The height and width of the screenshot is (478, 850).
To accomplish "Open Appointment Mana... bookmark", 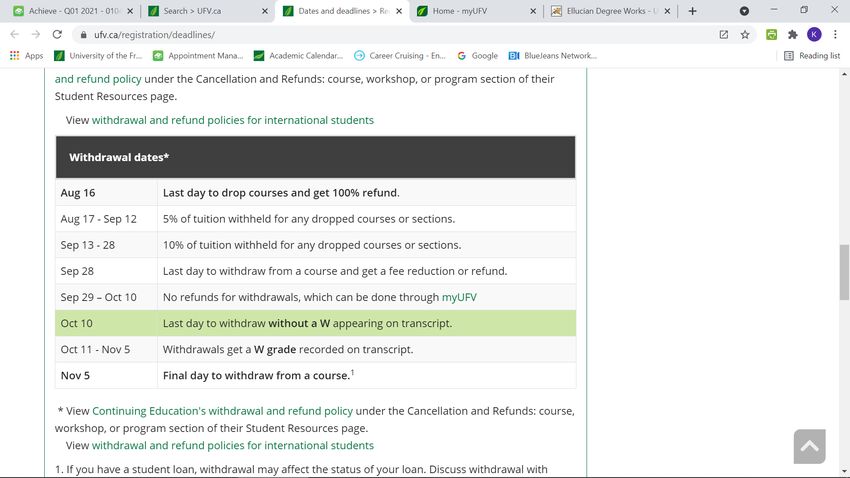I will 198,55.
